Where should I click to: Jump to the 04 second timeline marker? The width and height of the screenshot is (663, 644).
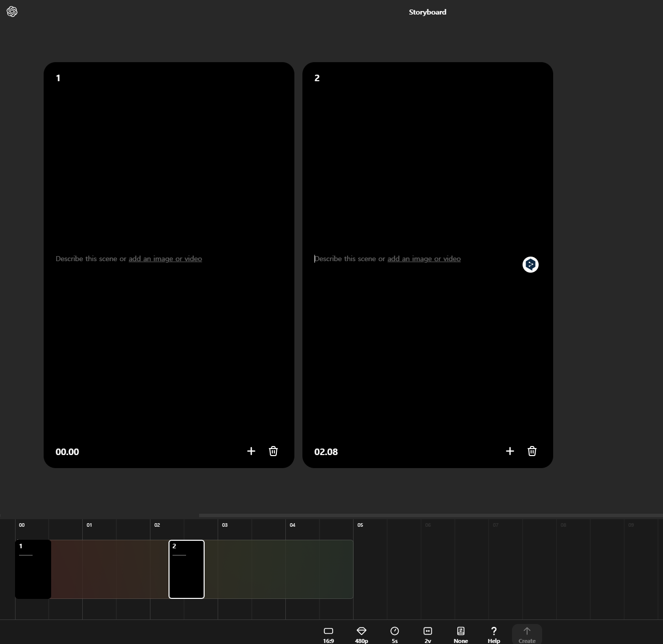(x=292, y=525)
